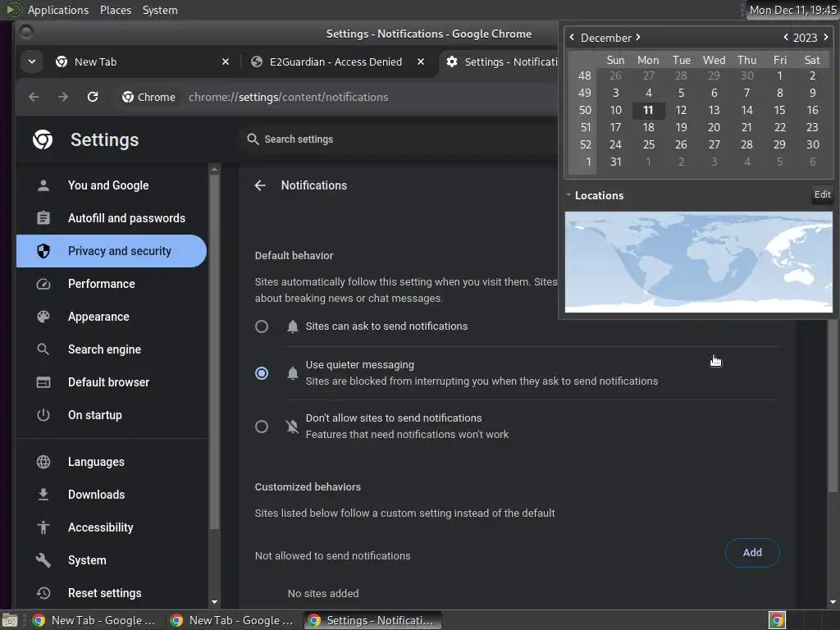
Task: Click the browser forward navigation arrow
Action: click(x=62, y=97)
